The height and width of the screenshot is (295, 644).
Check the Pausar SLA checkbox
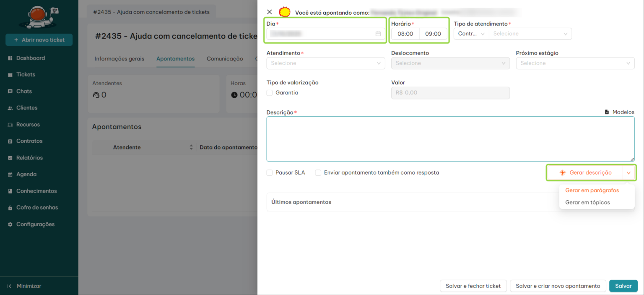270,172
